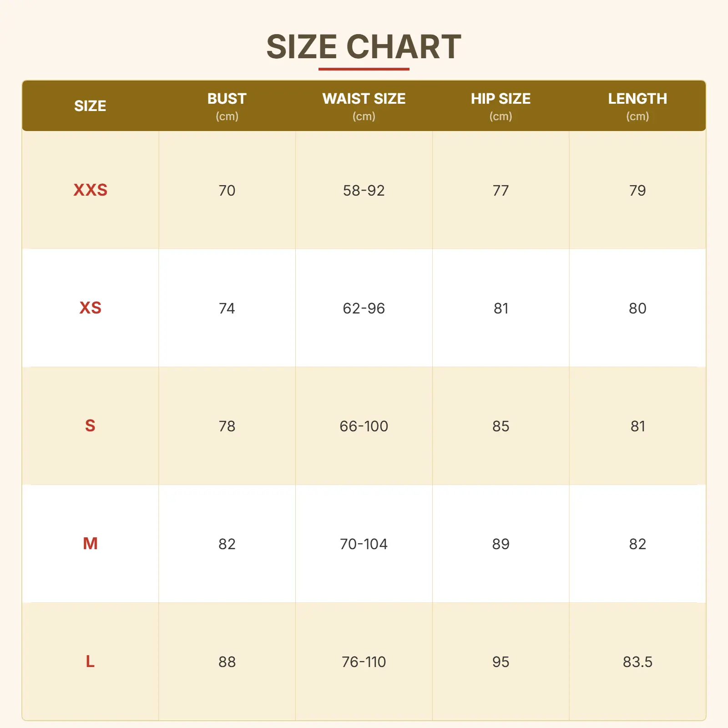Click the S size row label

[90, 426]
